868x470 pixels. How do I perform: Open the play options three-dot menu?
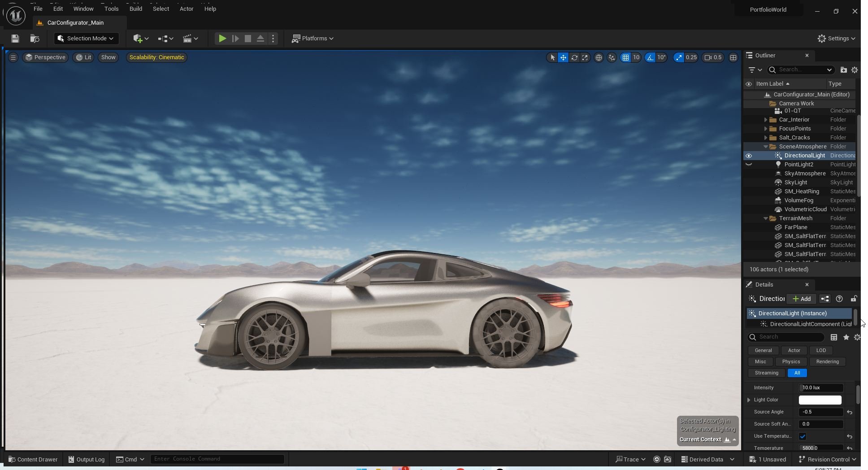coord(273,39)
